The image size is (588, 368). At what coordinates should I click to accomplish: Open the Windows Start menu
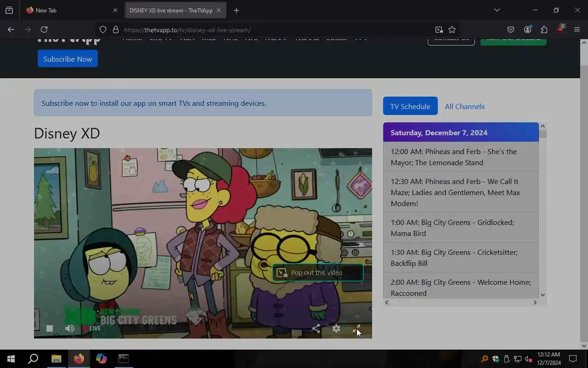point(11,359)
